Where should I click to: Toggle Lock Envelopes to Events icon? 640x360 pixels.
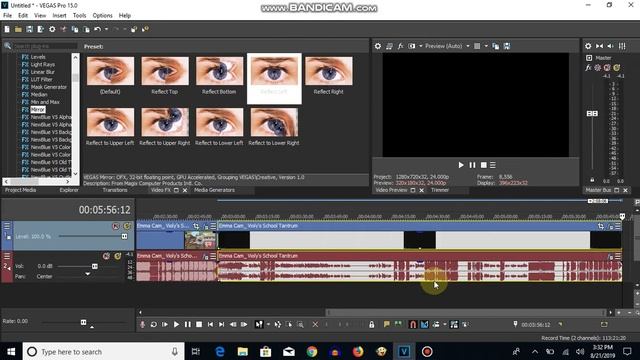454,324
